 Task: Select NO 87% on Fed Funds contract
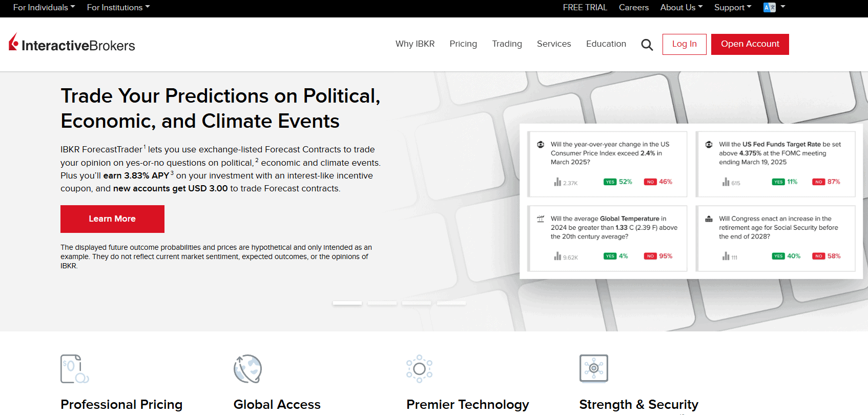point(826,182)
